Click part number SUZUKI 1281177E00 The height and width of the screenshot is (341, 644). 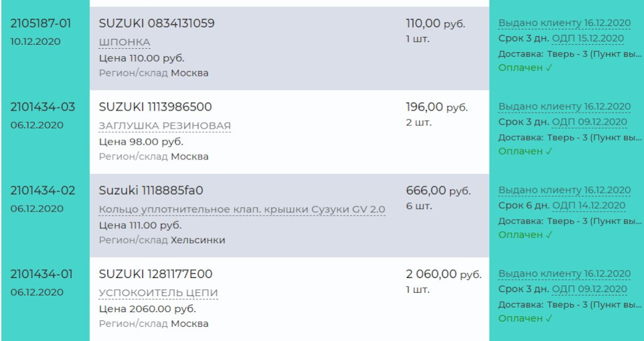click(x=155, y=274)
